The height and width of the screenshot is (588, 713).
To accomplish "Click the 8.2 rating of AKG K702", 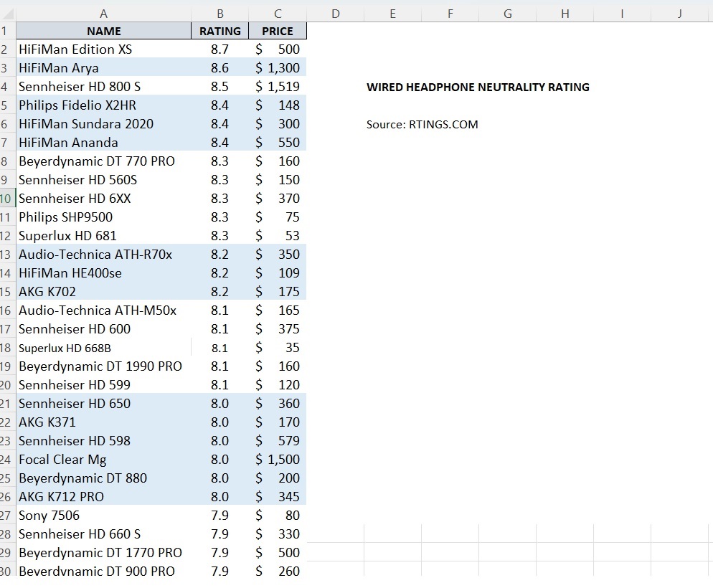I will [220, 291].
